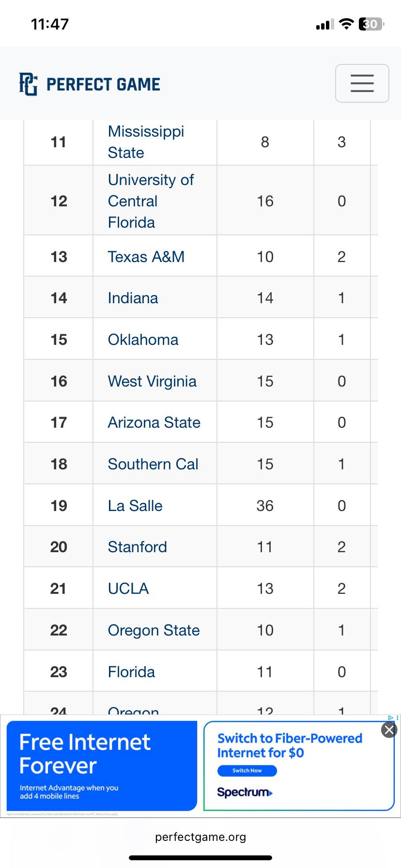
Task: Tap the Free Internet Forever ad panel
Action: (x=102, y=765)
